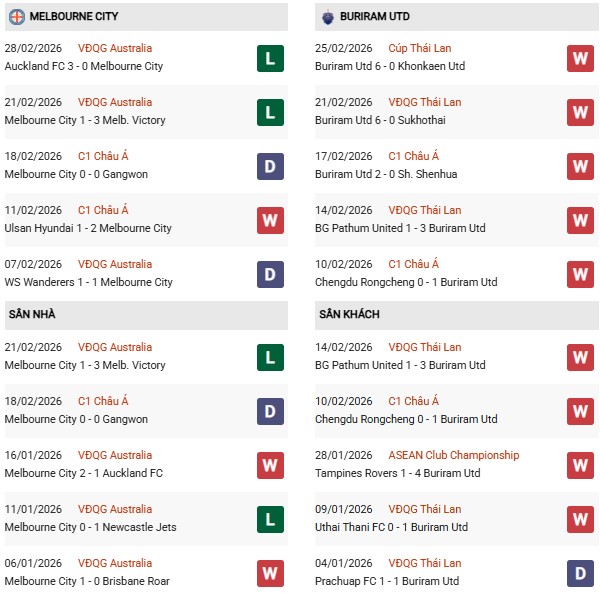Click the L badge for Auckland FC 3-0 match
Screen dimensions: 600x593
click(x=269, y=58)
